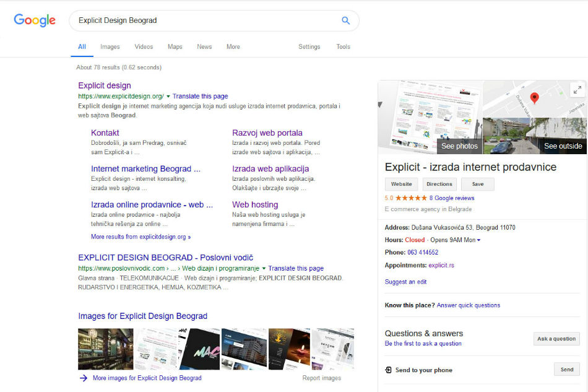Open the MAC logo image thumbnail

click(x=199, y=349)
